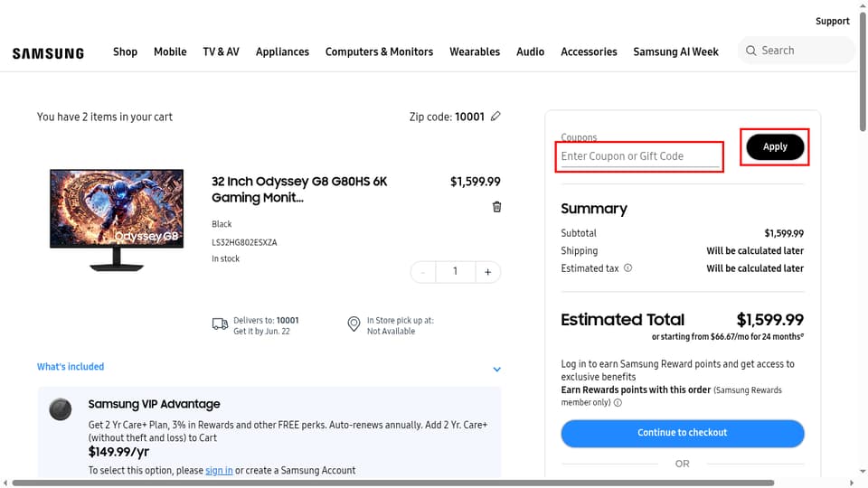Viewport: 868px width, 488px height.
Task: Open the Wearables menu
Action: [x=475, y=52]
